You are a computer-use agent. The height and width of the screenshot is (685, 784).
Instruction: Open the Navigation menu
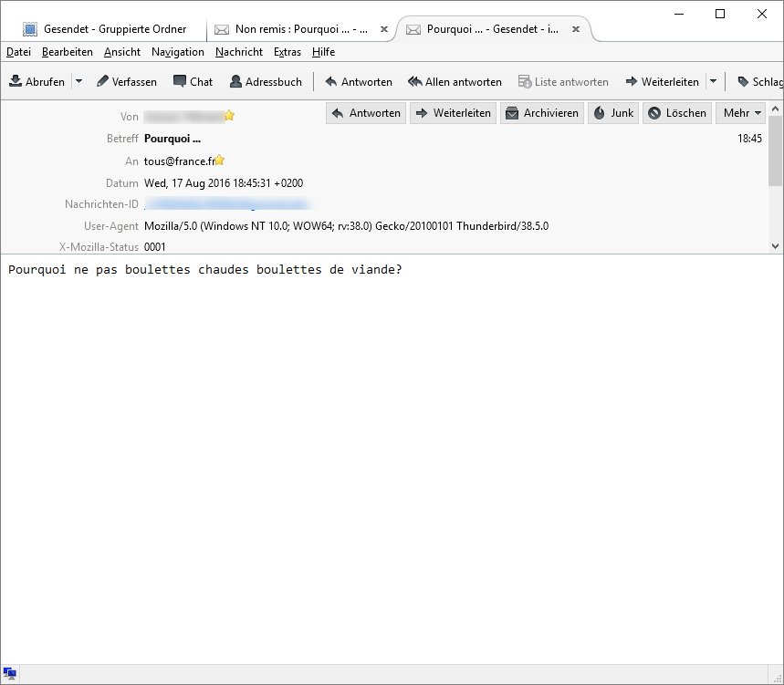tap(177, 52)
